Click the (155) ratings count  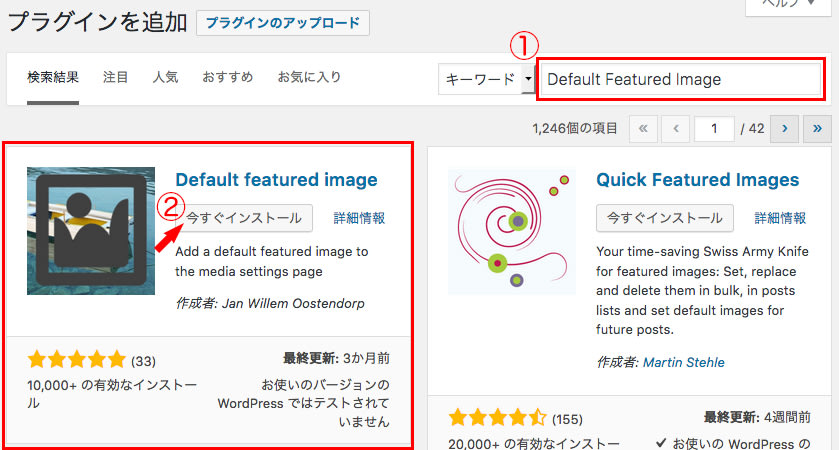(x=567, y=420)
